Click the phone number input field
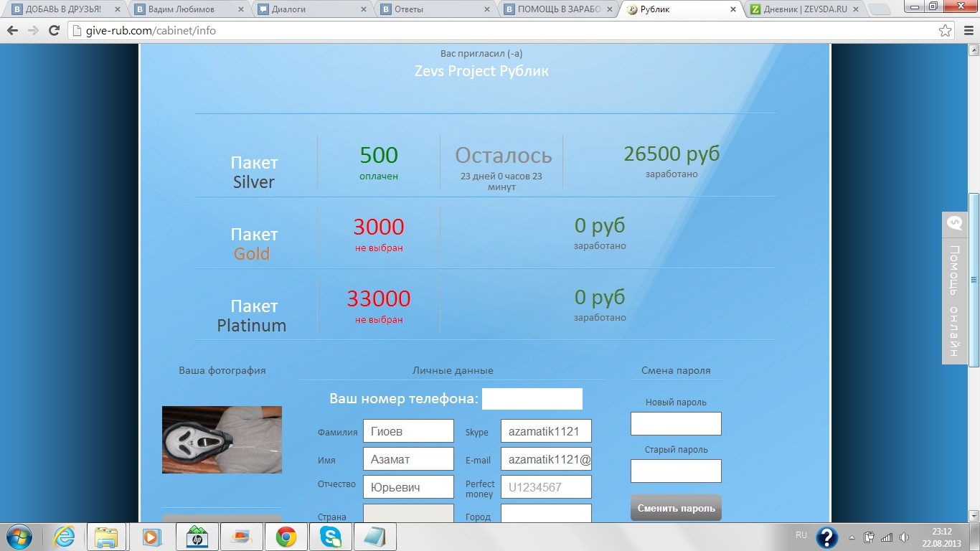 point(532,399)
